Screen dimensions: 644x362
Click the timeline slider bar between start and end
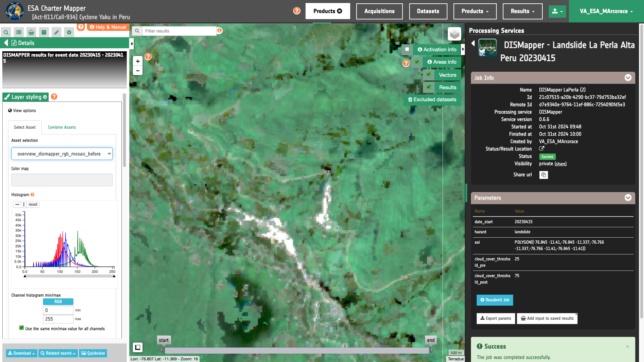point(297,351)
